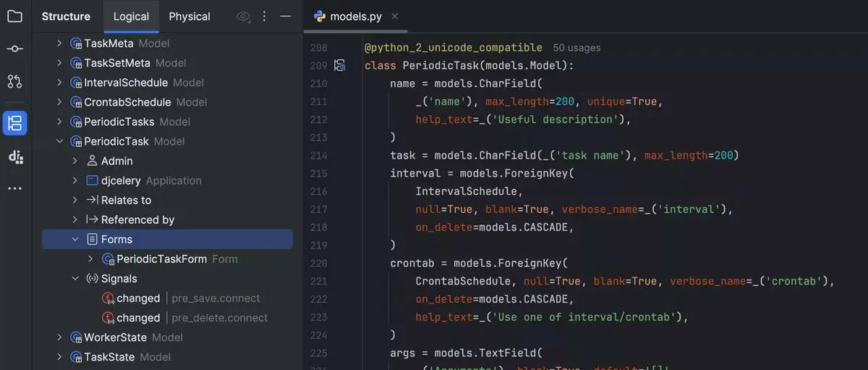Screen dimensions: 868x370
Task: Open Structure panel options kebab menu
Action: pos(264,16)
